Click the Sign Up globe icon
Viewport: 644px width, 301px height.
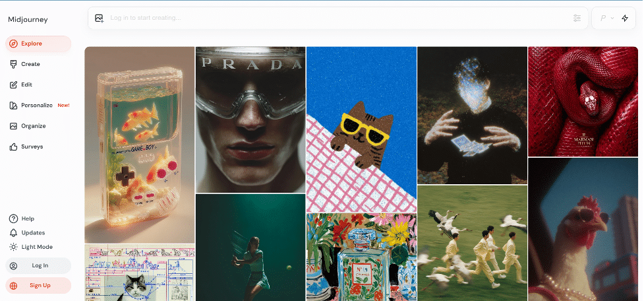[x=14, y=285]
